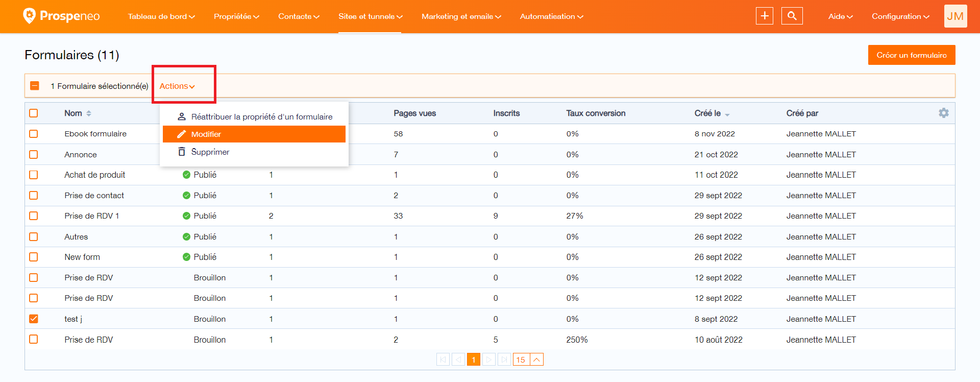The width and height of the screenshot is (980, 382).
Task: Expand the Tableau de bord menu
Action: tap(161, 16)
